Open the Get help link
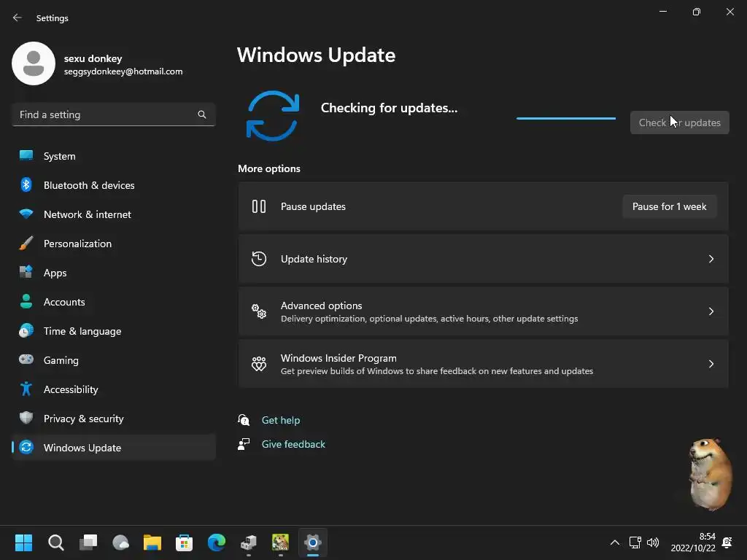Screen dimensions: 747x560 click(281, 420)
